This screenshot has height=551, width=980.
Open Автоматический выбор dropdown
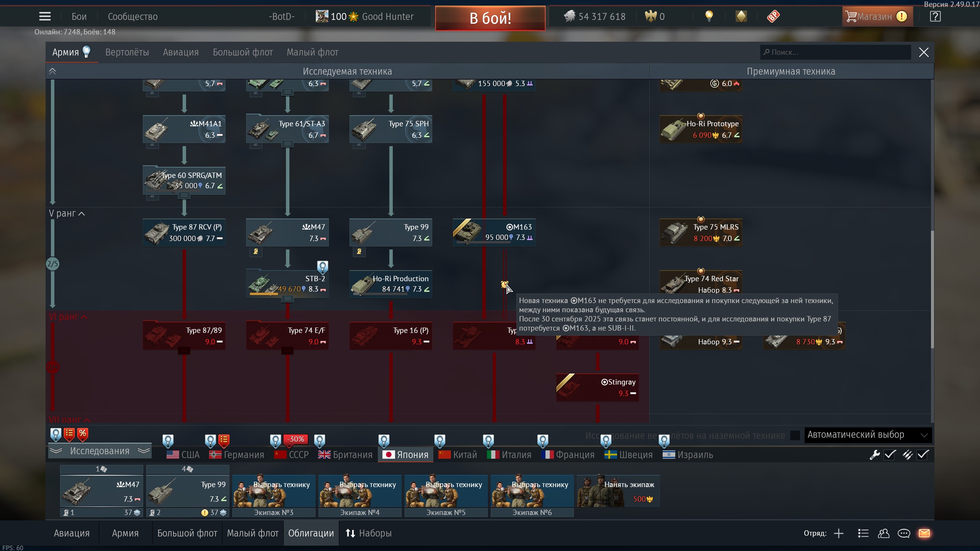point(868,435)
